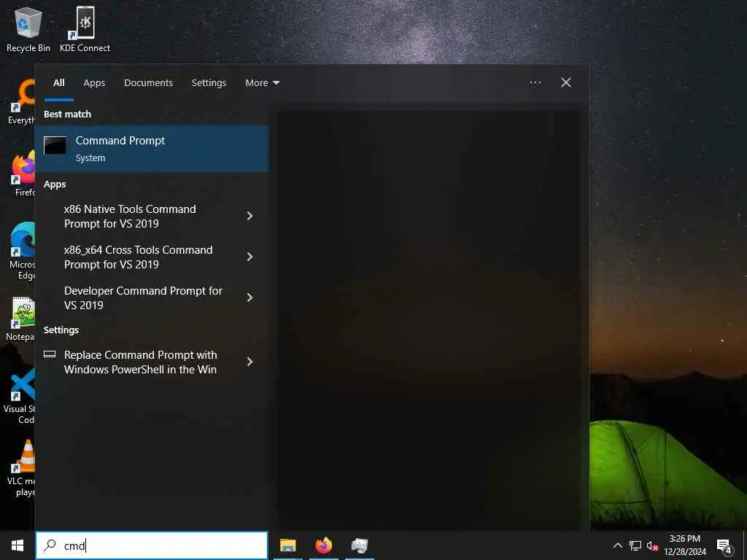This screenshot has height=560, width=747.
Task: Show hidden system tray icons
Action: click(617, 545)
